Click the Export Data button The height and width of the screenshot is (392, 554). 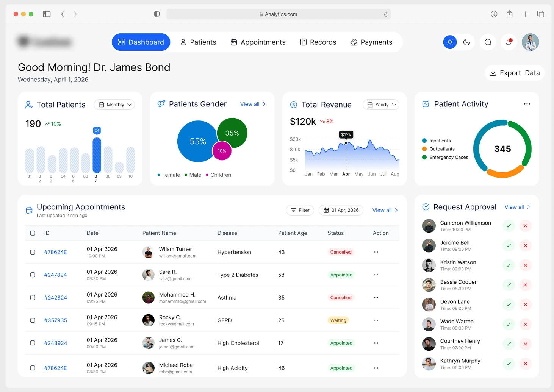point(515,73)
